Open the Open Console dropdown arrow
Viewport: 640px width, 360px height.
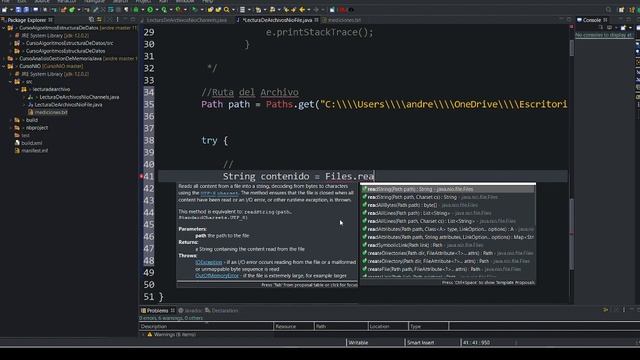[630, 27]
